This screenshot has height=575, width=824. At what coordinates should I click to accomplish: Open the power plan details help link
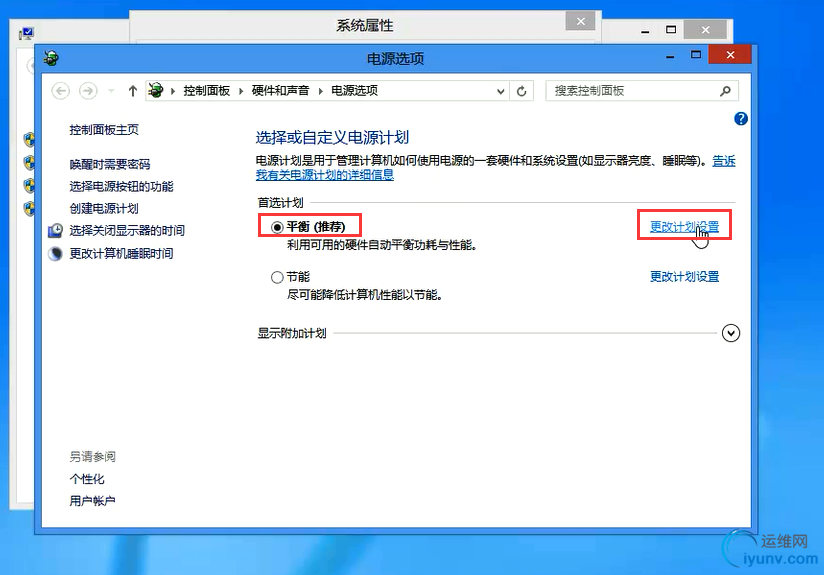coord(325,175)
